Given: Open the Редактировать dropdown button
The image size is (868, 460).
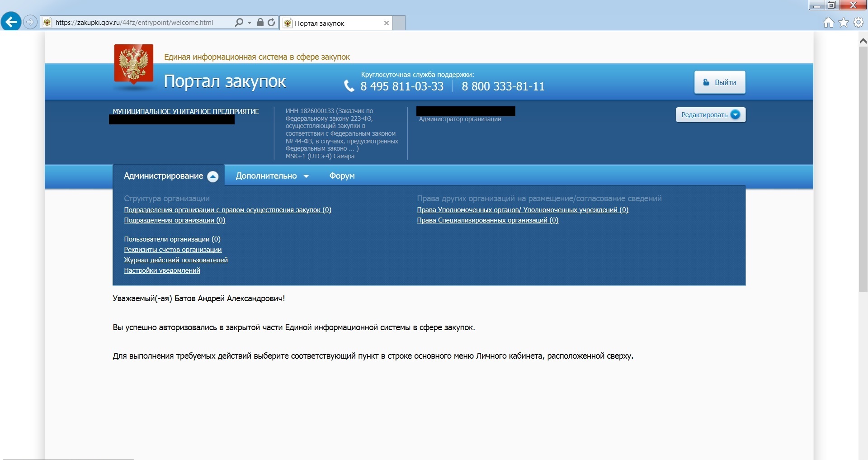Looking at the screenshot, I should [710, 115].
